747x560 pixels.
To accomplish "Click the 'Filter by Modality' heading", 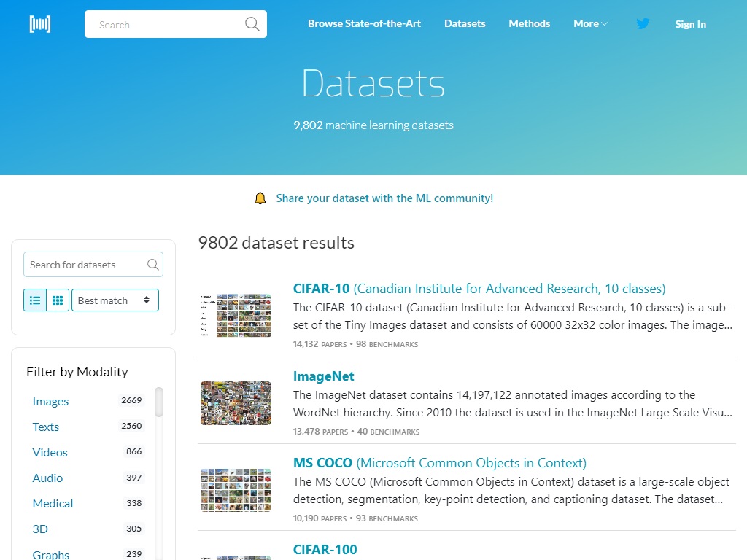I will pyautogui.click(x=77, y=371).
